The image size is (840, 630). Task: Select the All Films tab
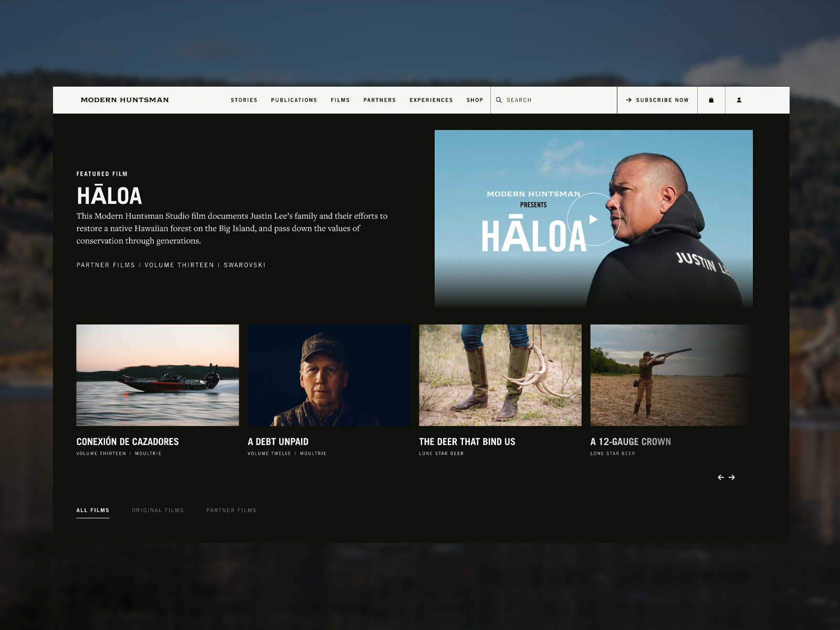pos(93,510)
